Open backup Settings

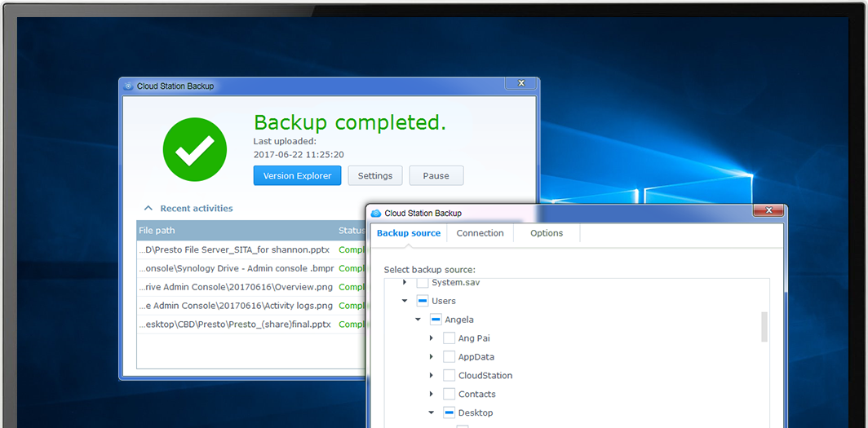pos(374,175)
